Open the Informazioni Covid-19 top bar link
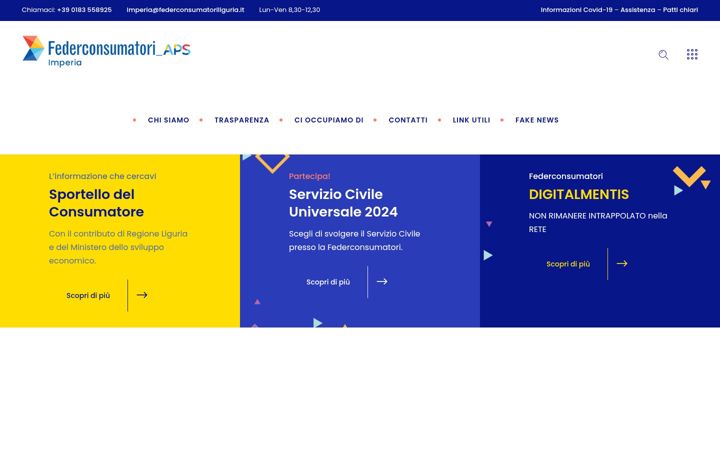This screenshot has width=720, height=450. [576, 10]
